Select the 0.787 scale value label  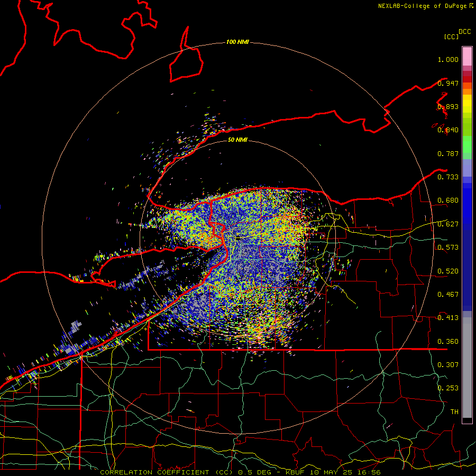pos(448,153)
